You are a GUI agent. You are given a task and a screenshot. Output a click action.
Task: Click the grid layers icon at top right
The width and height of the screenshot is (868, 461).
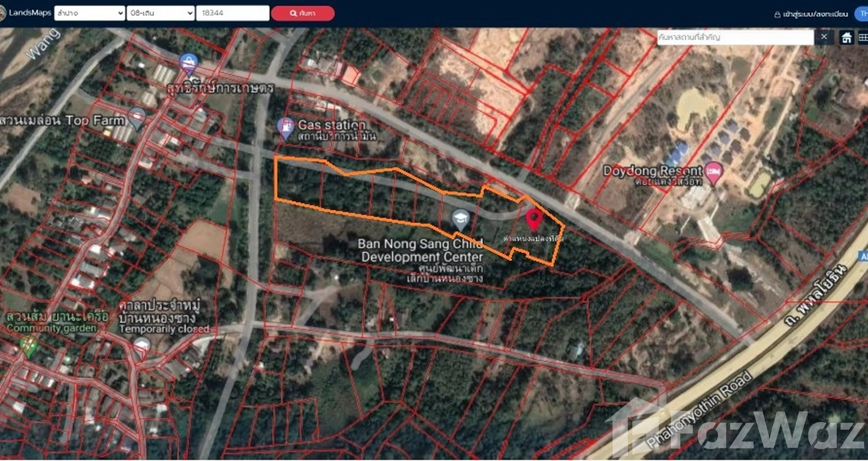click(x=864, y=37)
